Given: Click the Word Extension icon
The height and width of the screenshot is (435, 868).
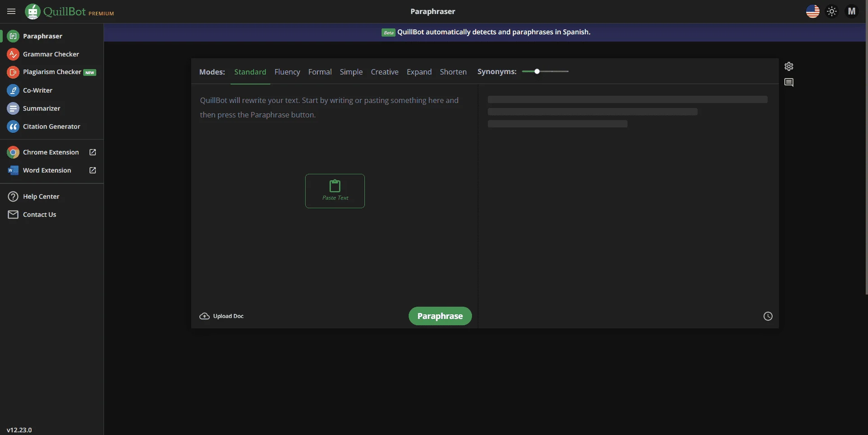Looking at the screenshot, I should point(13,170).
